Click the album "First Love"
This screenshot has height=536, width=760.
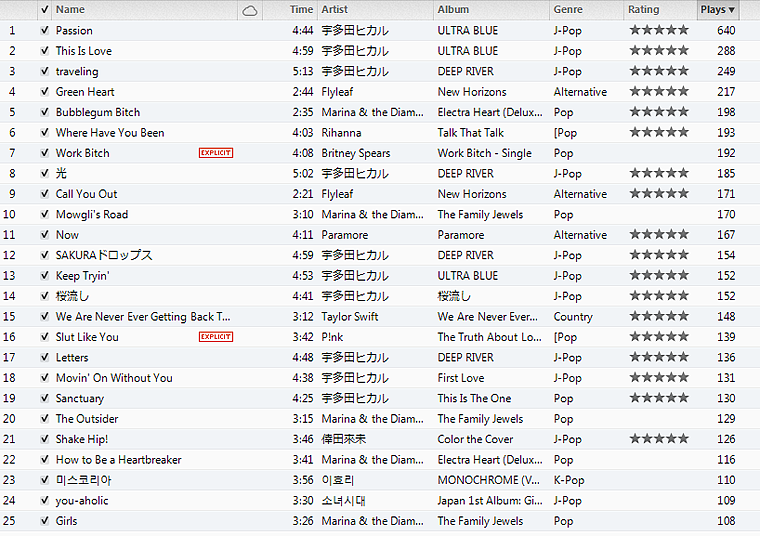[x=461, y=378]
